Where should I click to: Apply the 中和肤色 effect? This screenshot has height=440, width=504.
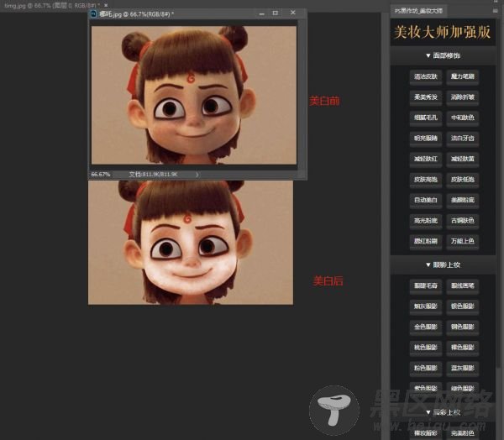(463, 118)
